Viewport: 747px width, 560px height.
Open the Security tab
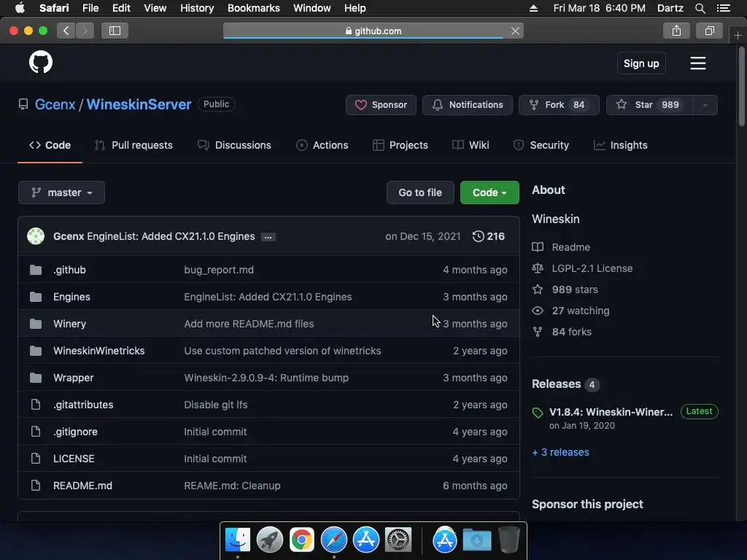541,145
